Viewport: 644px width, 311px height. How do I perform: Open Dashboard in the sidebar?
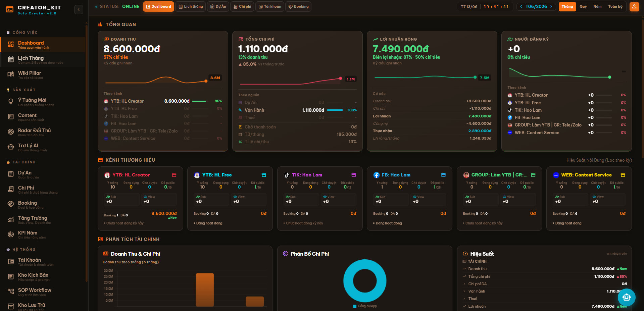pyautogui.click(x=42, y=45)
